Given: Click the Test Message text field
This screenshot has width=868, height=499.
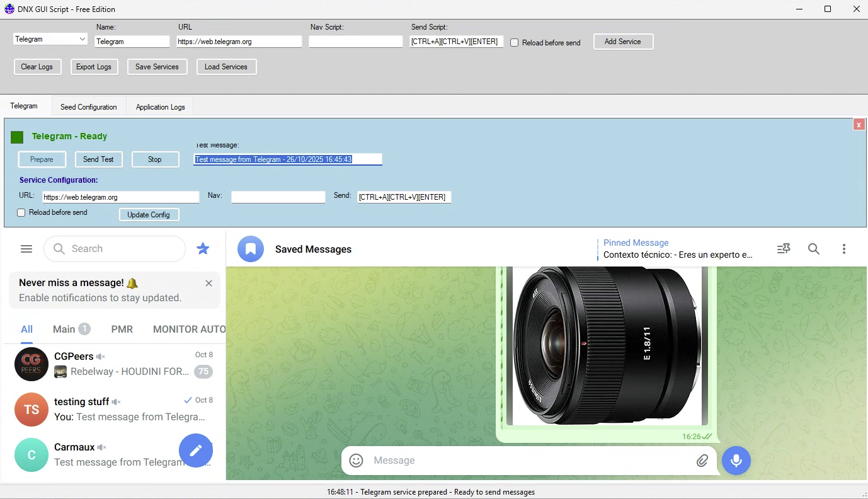Looking at the screenshot, I should click(x=288, y=159).
